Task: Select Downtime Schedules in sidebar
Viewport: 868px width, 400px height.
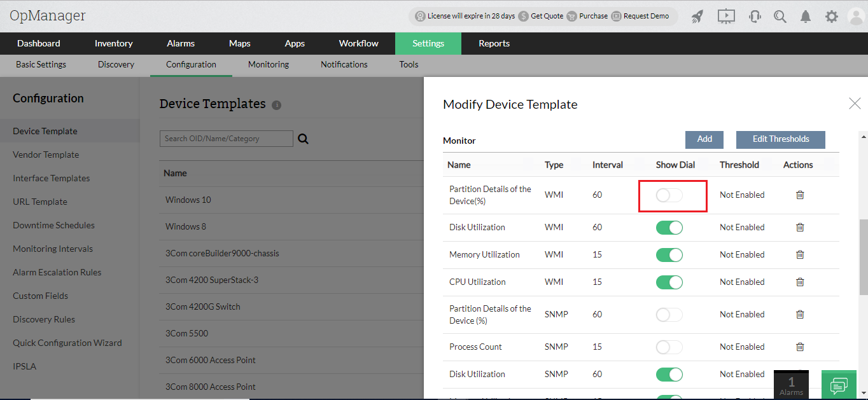Action: pos(53,225)
